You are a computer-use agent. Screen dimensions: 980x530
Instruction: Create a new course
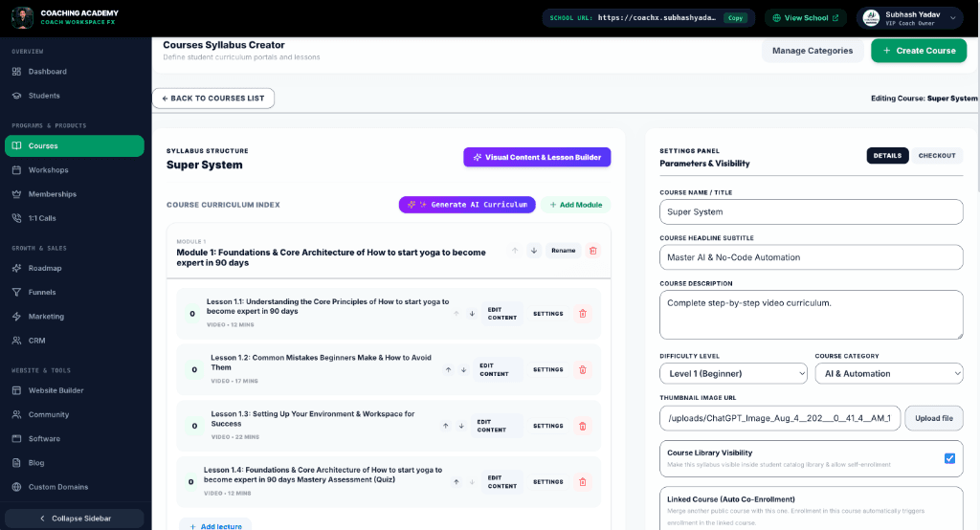pyautogui.click(x=919, y=51)
